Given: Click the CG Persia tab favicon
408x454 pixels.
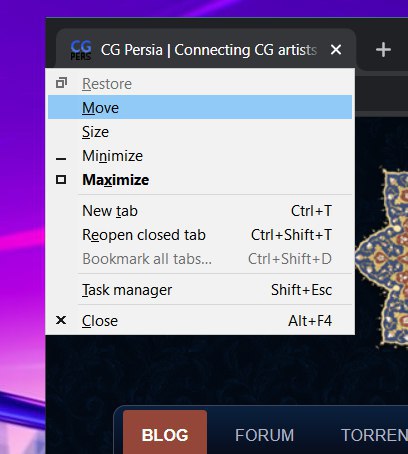Looking at the screenshot, I should pyautogui.click(x=81, y=50).
